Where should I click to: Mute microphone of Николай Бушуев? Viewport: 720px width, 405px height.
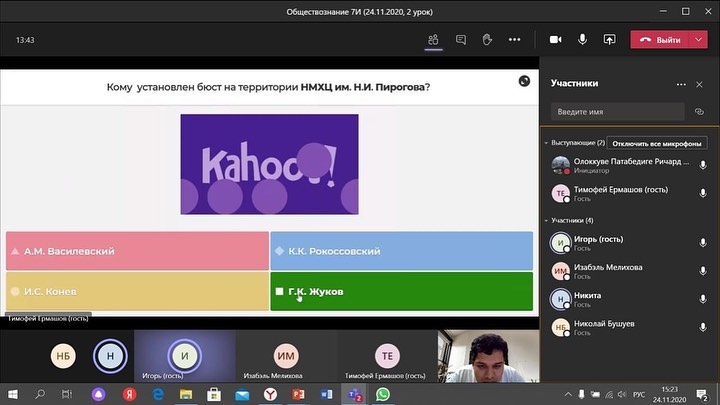[703, 327]
